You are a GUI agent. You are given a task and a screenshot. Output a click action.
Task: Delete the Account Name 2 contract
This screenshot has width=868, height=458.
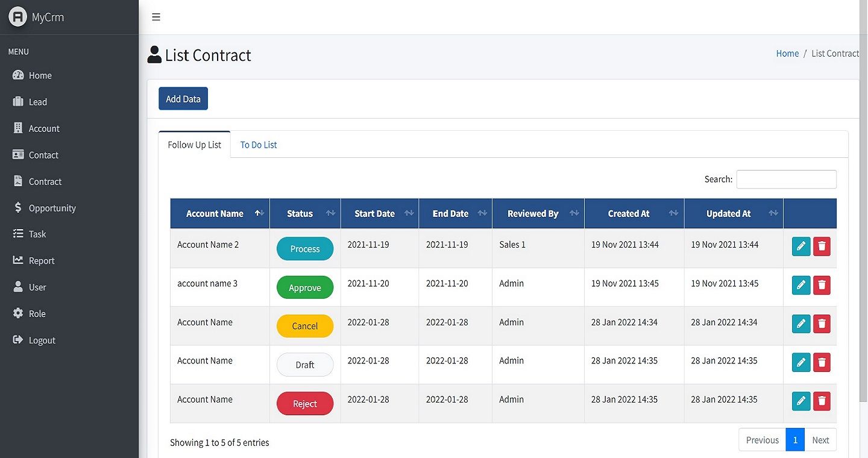822,246
